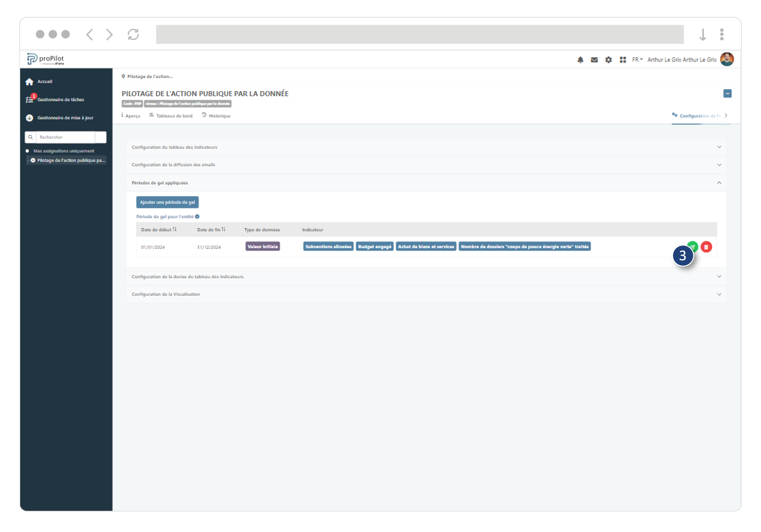This screenshot has width=761, height=532.
Task: Click browser back arrow
Action: (x=90, y=34)
